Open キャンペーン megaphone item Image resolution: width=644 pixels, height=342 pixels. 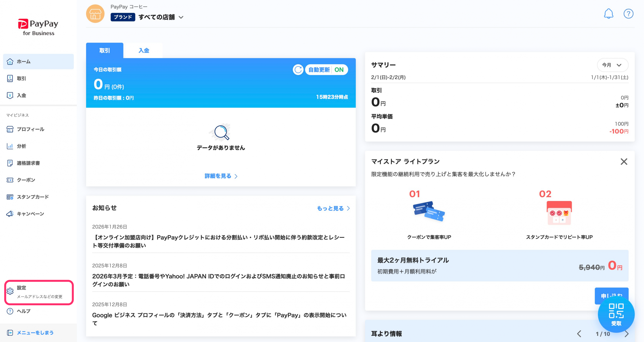[30, 214]
